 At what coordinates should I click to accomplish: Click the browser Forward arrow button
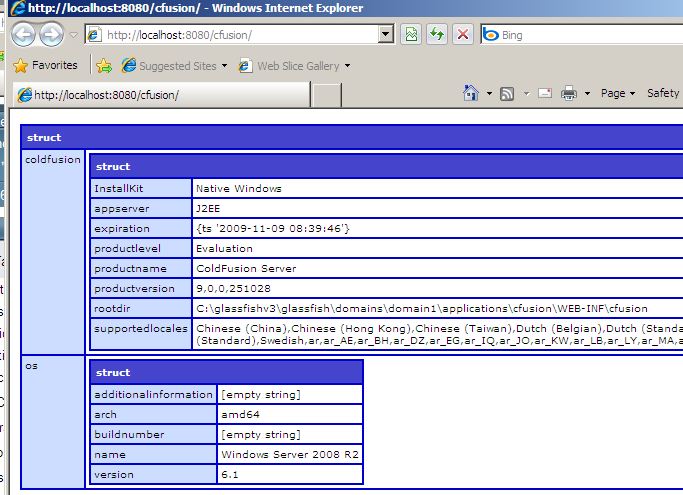[x=51, y=35]
